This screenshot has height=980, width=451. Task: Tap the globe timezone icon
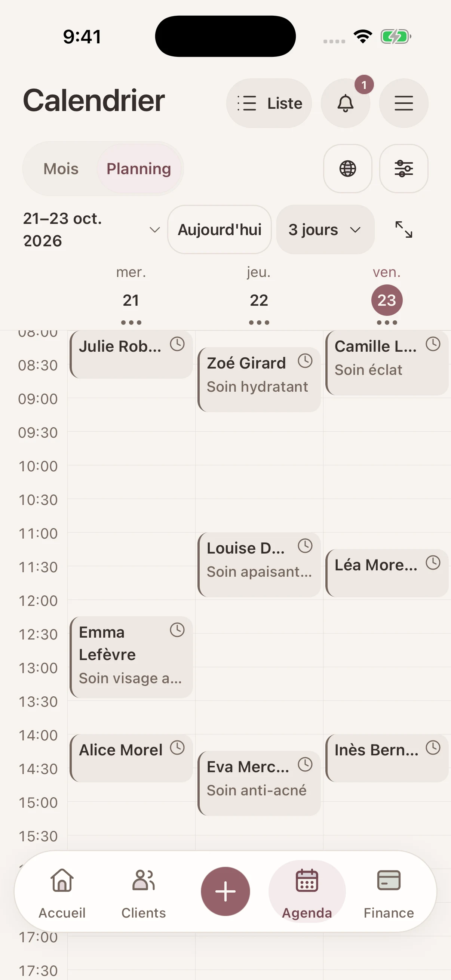pos(347,169)
